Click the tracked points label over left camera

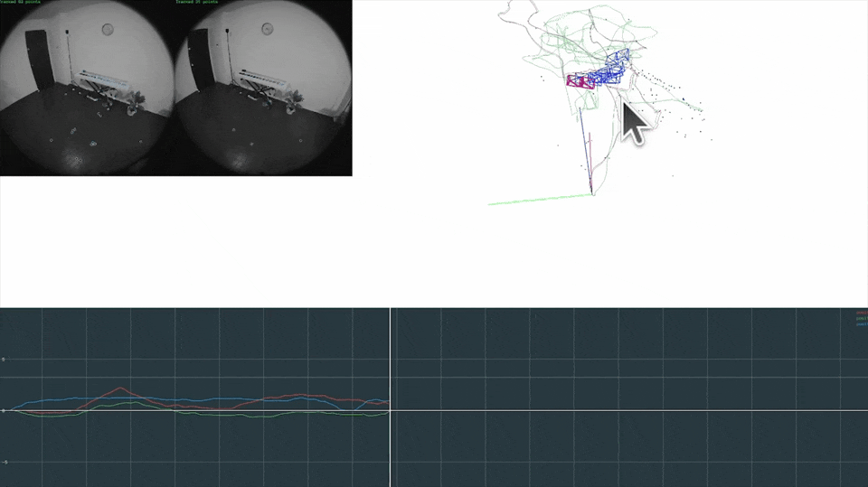click(21, 2)
